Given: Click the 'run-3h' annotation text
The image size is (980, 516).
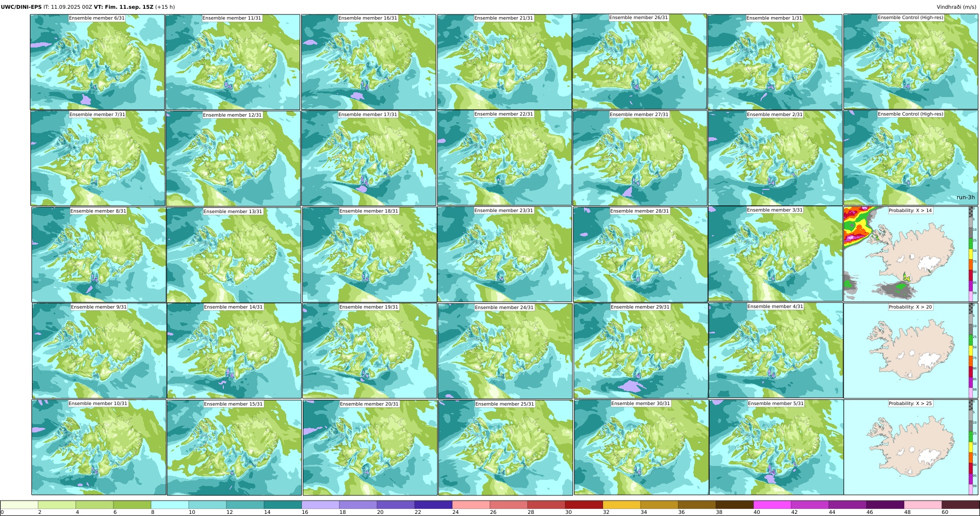Looking at the screenshot, I should (x=966, y=197).
